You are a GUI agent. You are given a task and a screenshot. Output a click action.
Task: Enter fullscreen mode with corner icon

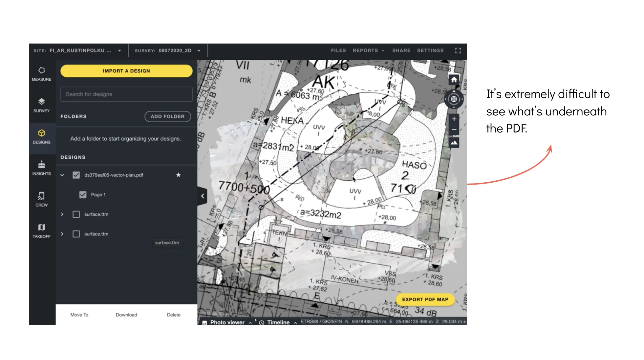point(458,50)
